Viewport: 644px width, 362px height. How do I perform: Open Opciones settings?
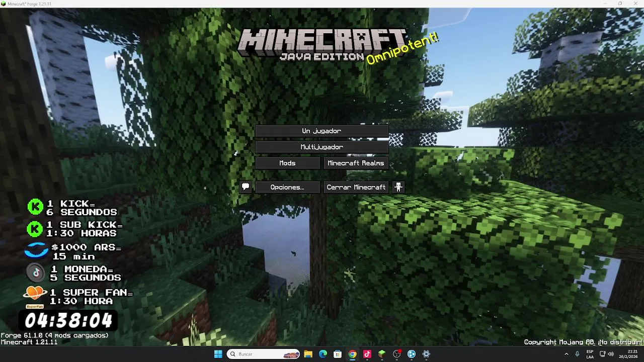(x=287, y=187)
